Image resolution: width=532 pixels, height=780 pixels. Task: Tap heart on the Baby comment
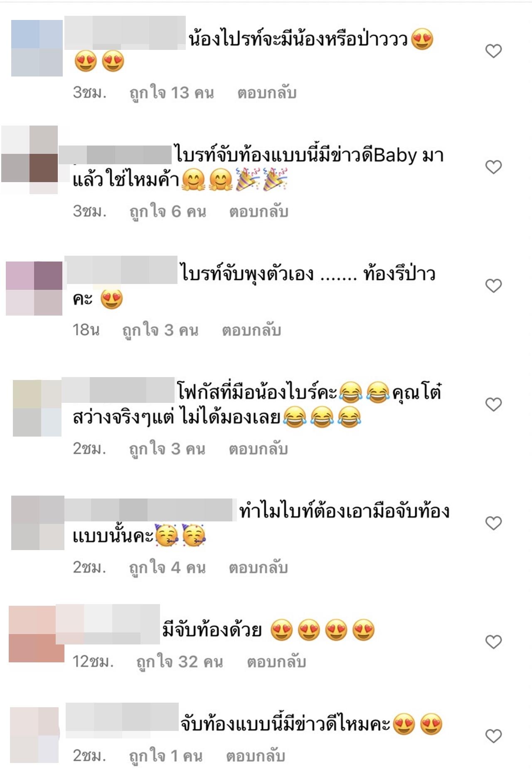coord(493,167)
